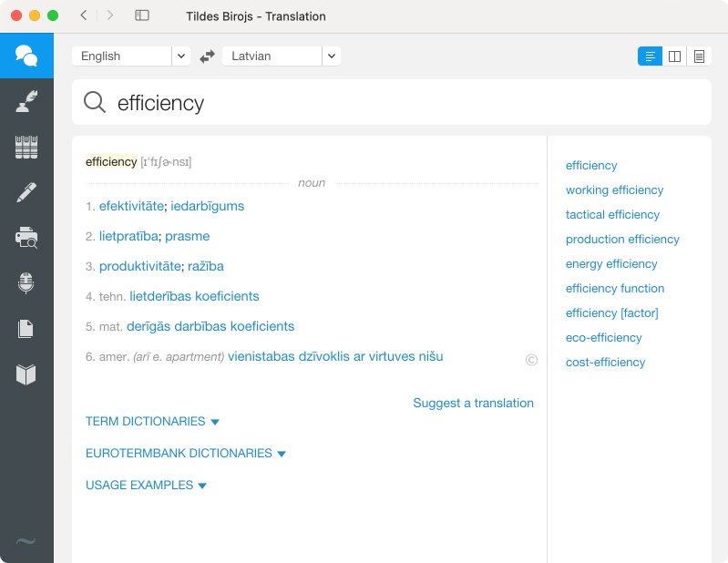Open the book shelf sidebar icon
This screenshot has height=563, width=728.
(26, 147)
